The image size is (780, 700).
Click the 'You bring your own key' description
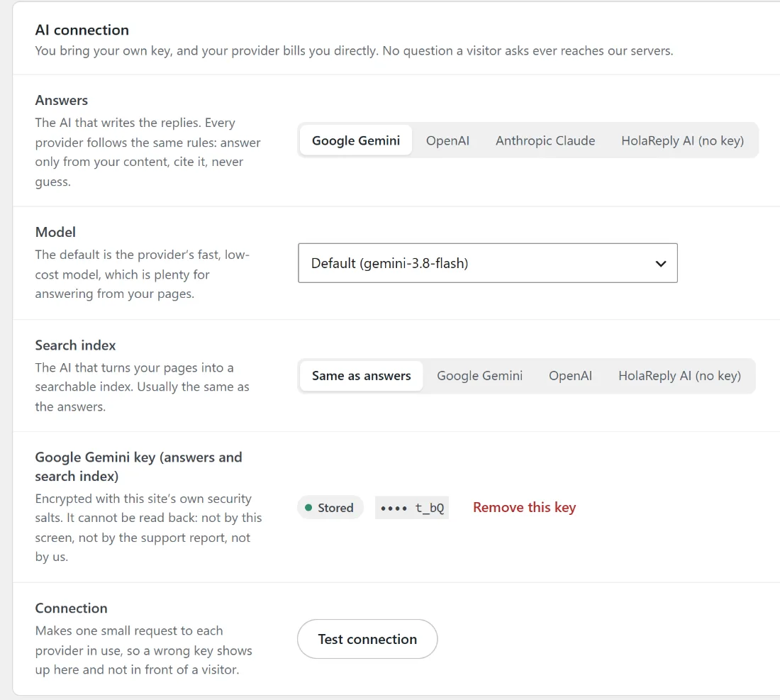354,51
